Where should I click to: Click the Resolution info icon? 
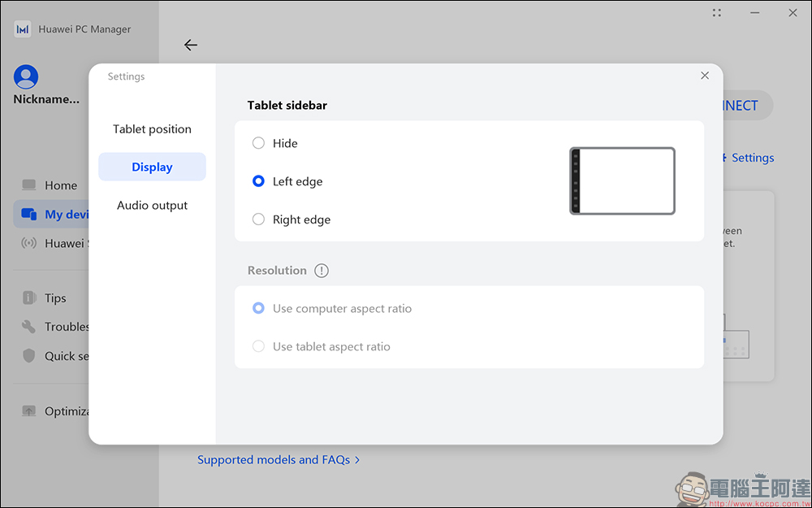pyautogui.click(x=322, y=271)
